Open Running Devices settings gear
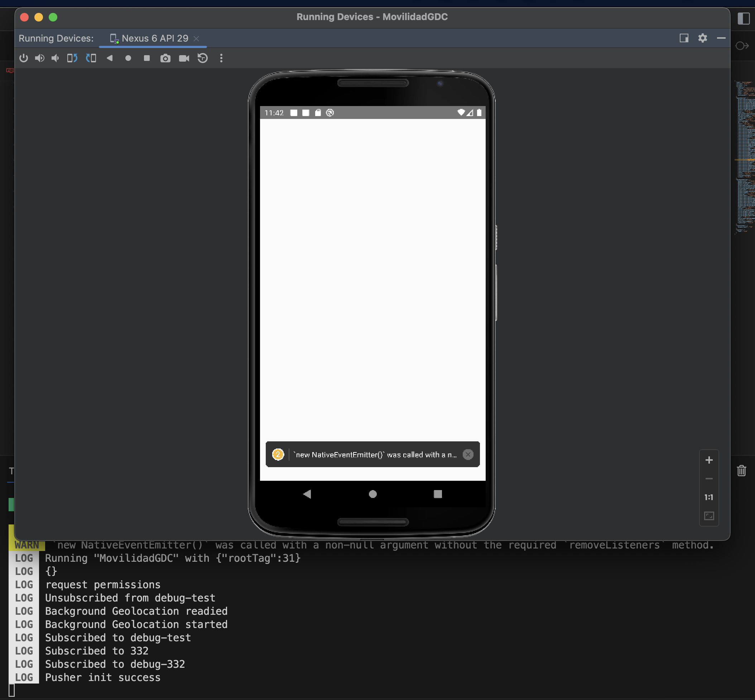 [703, 38]
